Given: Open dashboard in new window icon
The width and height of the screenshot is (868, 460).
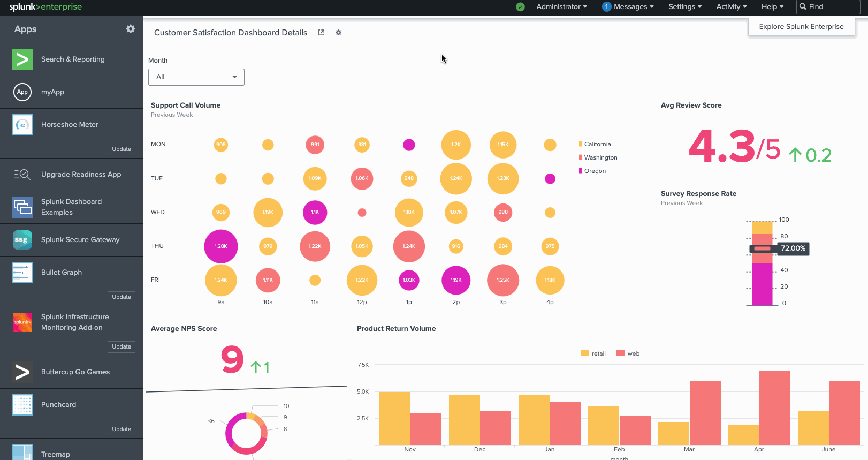Looking at the screenshot, I should [x=321, y=33].
